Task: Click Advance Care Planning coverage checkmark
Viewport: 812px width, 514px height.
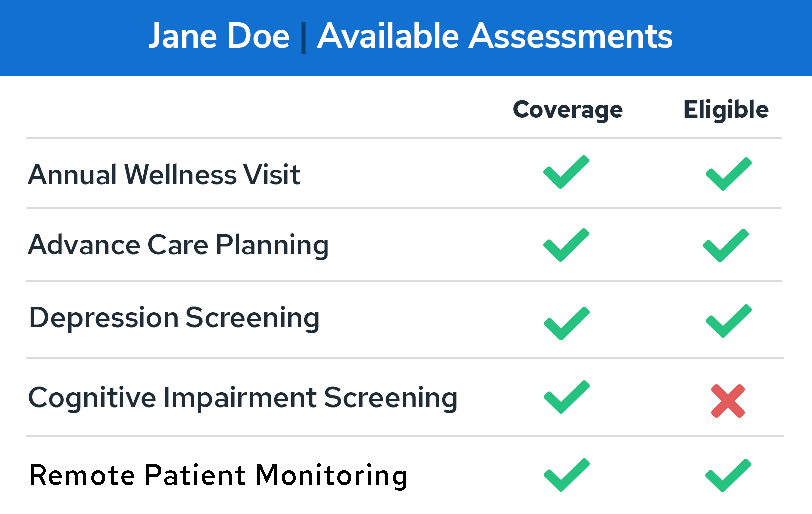Action: [x=566, y=245]
